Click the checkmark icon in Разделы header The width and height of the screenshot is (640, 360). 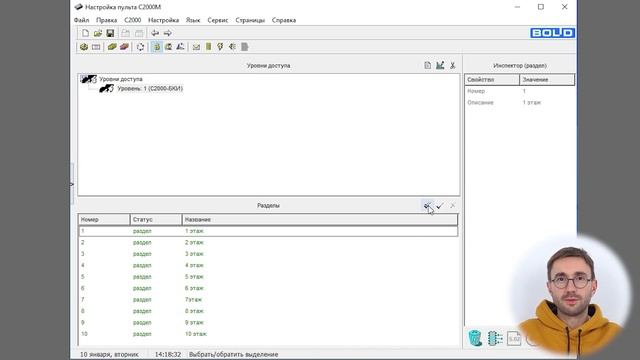440,206
